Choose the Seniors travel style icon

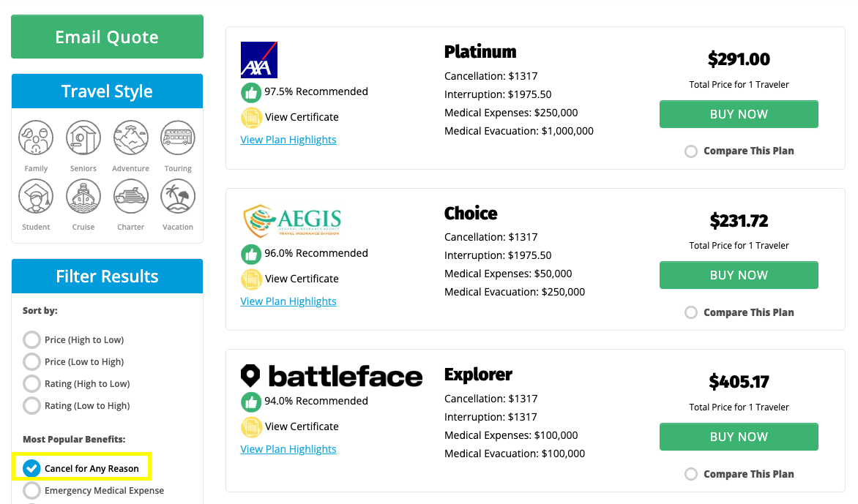pos(83,138)
